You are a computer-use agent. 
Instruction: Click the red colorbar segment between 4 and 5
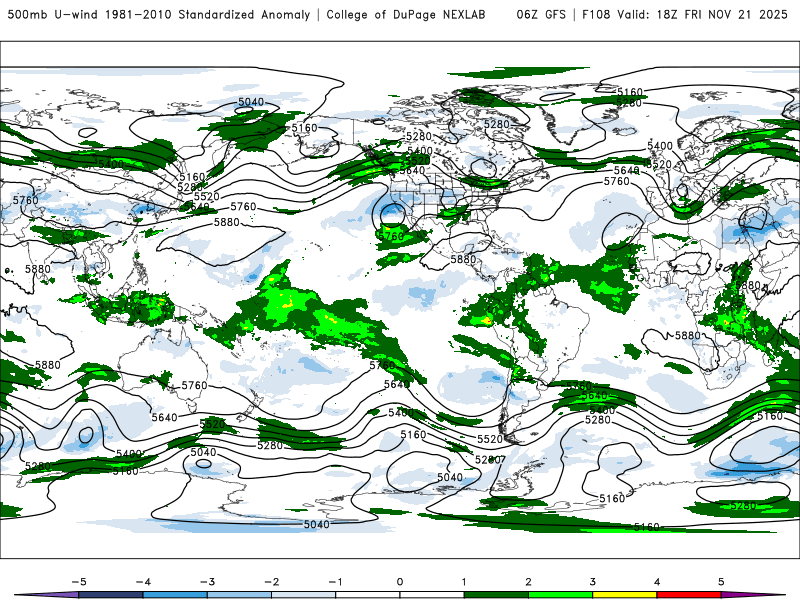[689, 595]
